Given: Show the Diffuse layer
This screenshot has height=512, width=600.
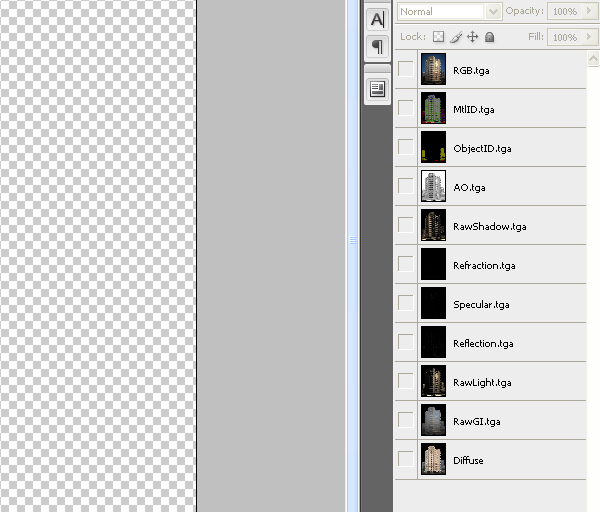Looking at the screenshot, I should pyautogui.click(x=405, y=459).
